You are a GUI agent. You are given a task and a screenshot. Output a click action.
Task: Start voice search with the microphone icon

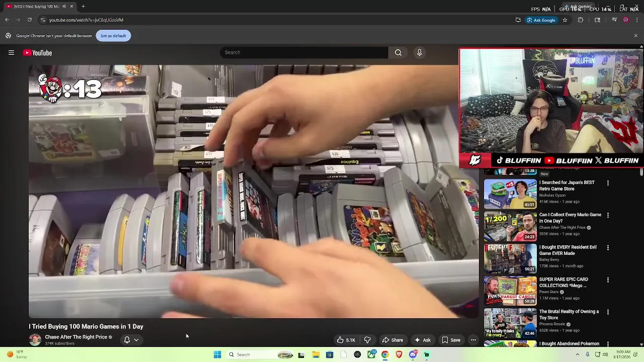pos(419,52)
